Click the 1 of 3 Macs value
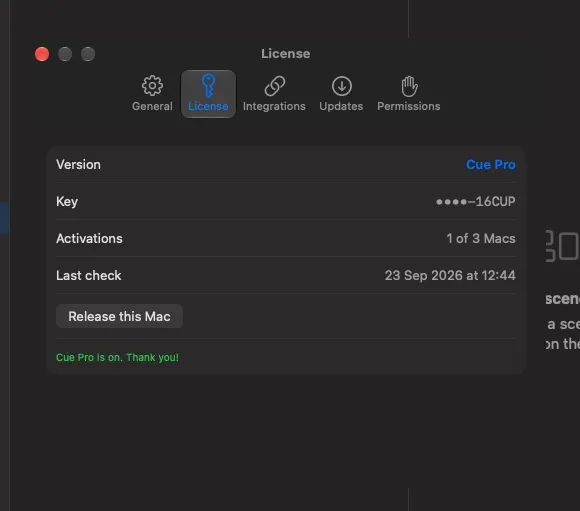 point(480,239)
